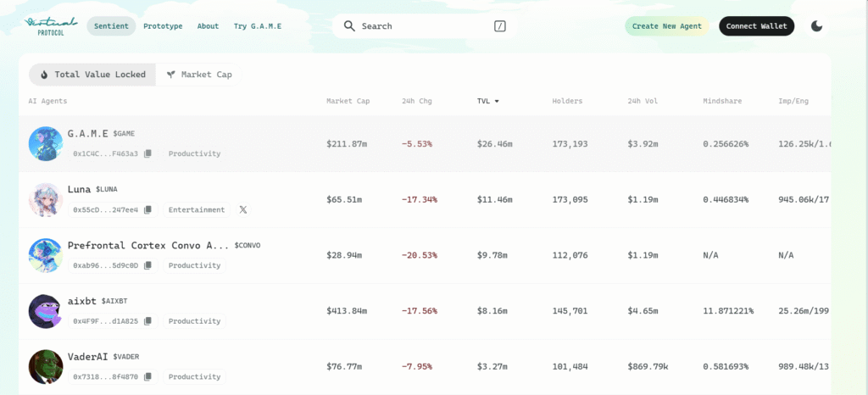
Task: Copy aixbt contract address
Action: pyautogui.click(x=147, y=321)
